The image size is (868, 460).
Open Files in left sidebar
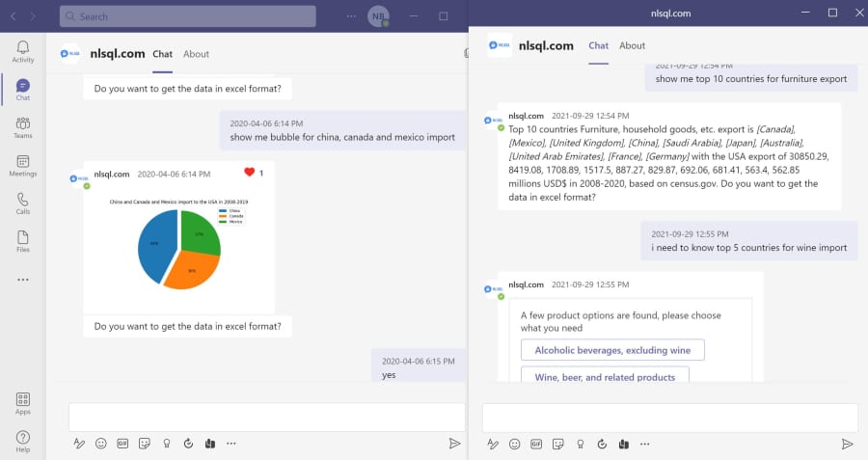pyautogui.click(x=23, y=241)
